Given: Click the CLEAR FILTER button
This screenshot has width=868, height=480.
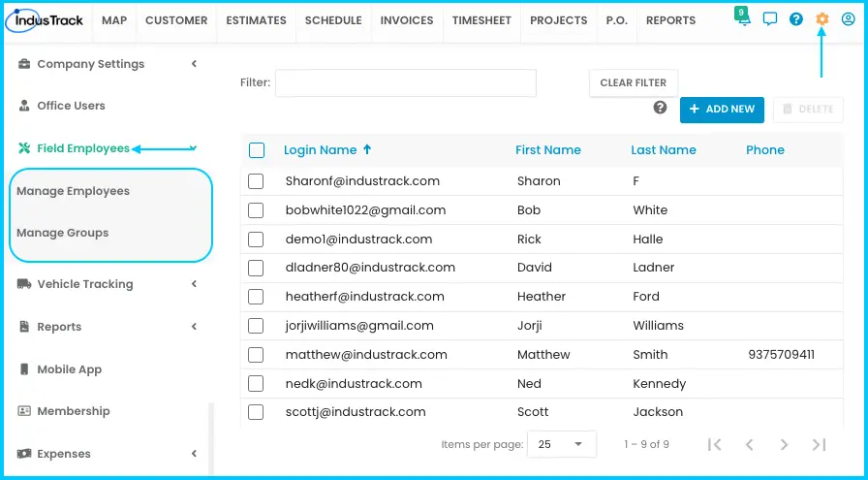Looking at the screenshot, I should (634, 82).
